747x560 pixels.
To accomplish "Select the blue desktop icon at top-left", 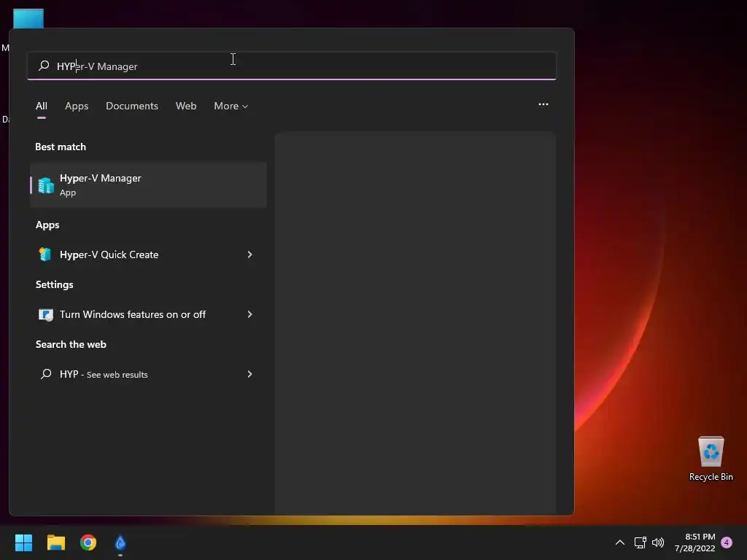I will [x=28, y=18].
